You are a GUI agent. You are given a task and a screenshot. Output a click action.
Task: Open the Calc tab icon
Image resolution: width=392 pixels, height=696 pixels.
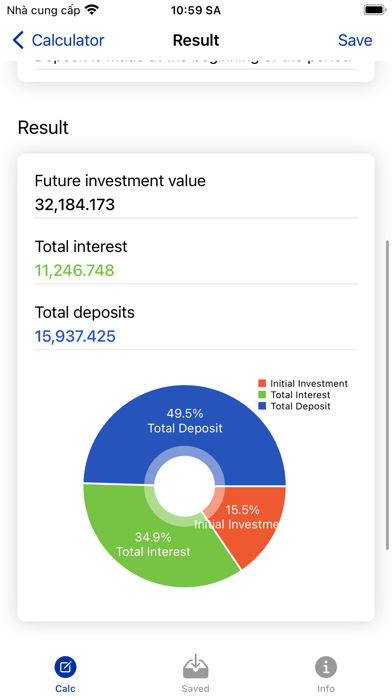[65, 667]
